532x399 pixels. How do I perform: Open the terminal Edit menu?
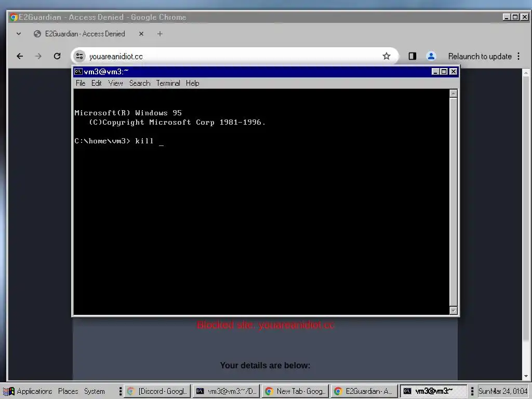(96, 83)
